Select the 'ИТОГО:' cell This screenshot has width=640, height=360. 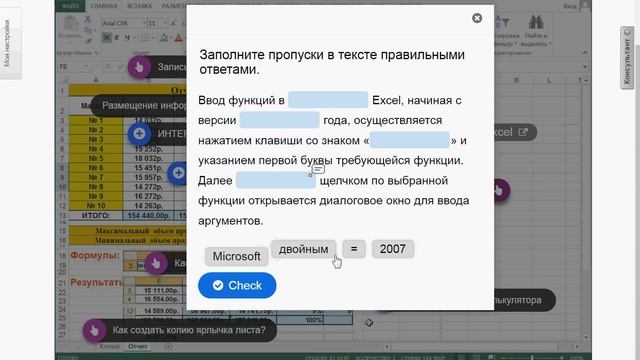tap(96, 216)
